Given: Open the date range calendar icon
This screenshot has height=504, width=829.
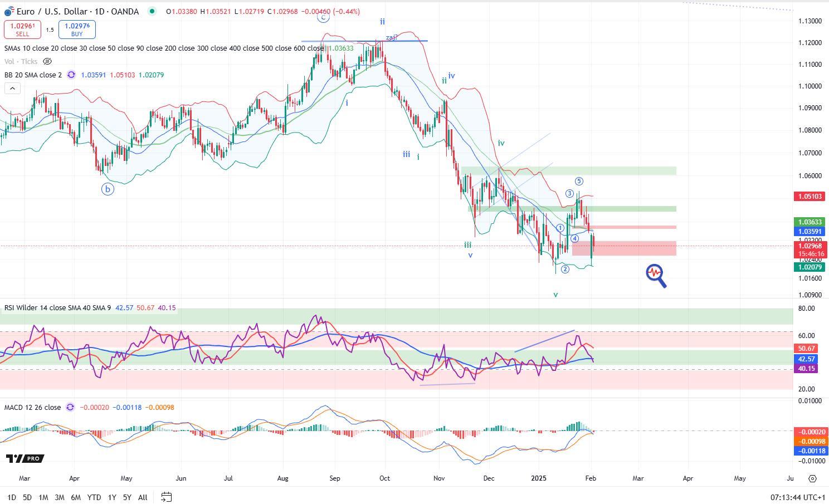Looking at the screenshot, I should click(166, 497).
